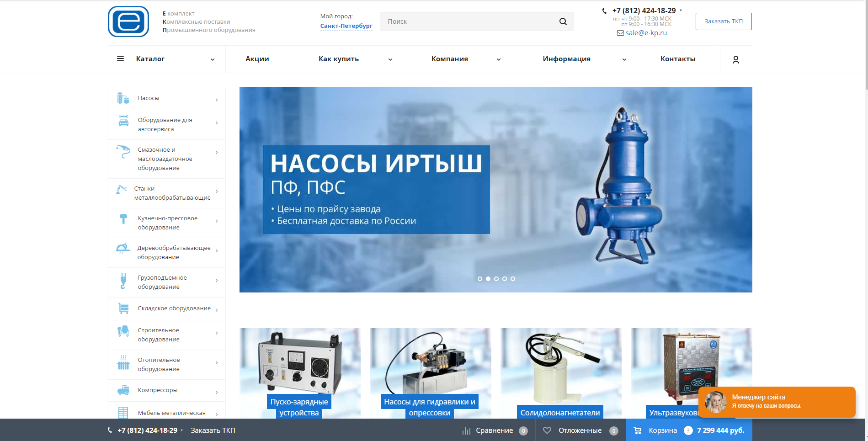Expand the Каталог dropdown arrow
The height and width of the screenshot is (441, 868).
click(x=213, y=59)
